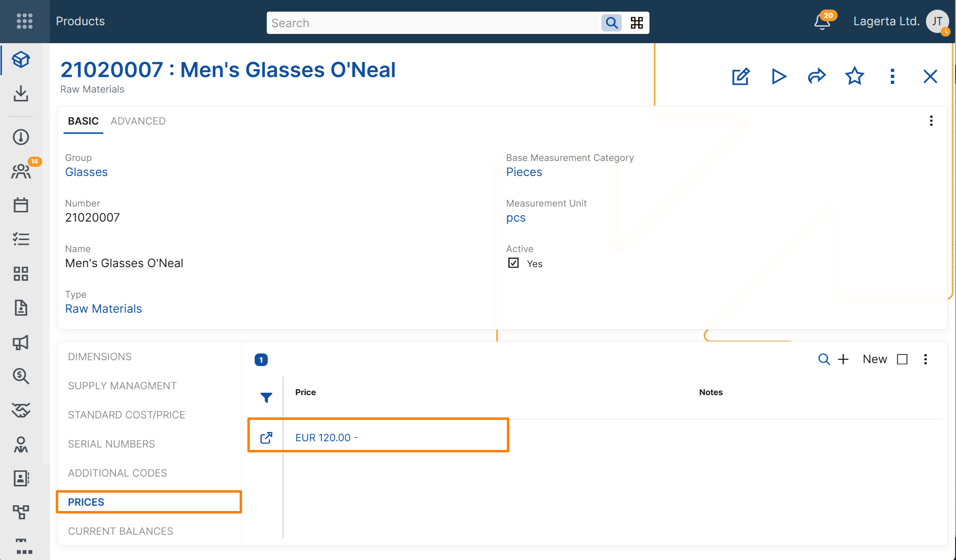Viewport: 956px width, 560px height.
Task: Click the Notes column header
Action: (x=711, y=392)
